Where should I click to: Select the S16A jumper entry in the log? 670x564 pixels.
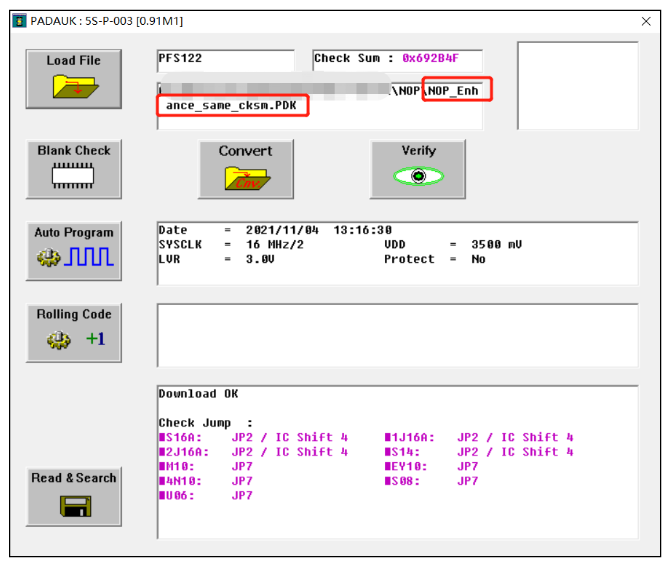click(x=181, y=437)
